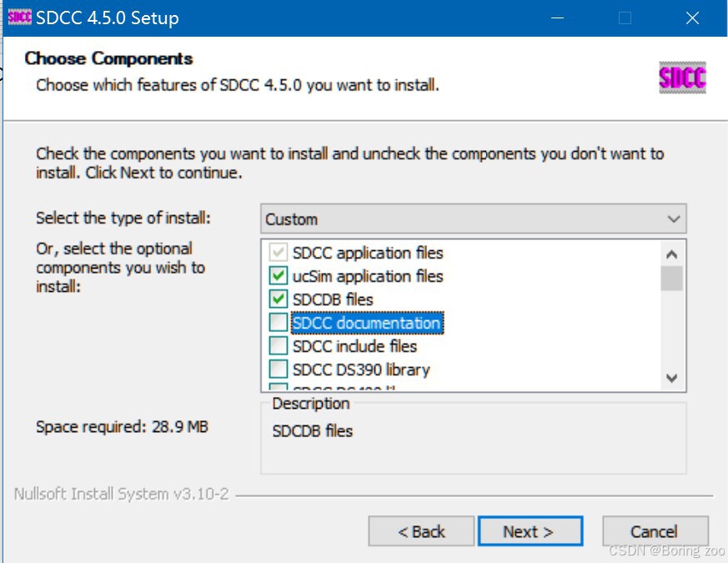
Task: Cancel the SDCC setup
Action: point(655,531)
